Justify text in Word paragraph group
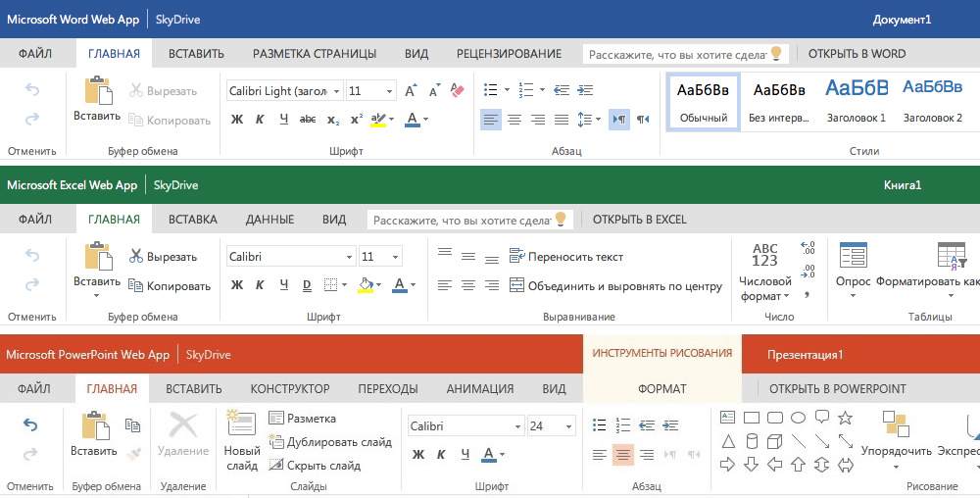Viewport: 980px width, 498px height. pos(562,119)
